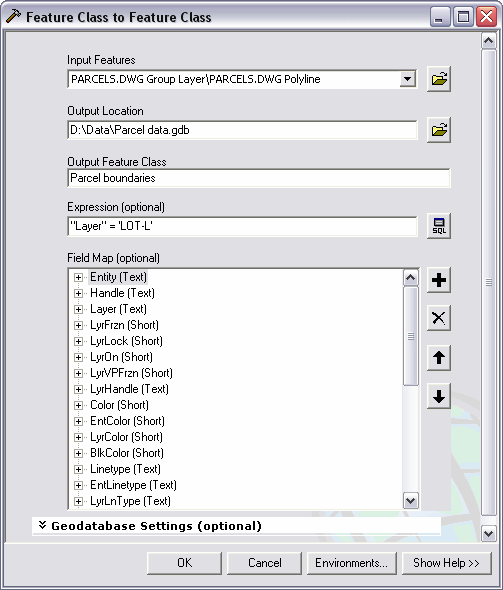Click the dialog main scrollbar thumb
Viewport: 503px width, 590px height.
[x=489, y=282]
